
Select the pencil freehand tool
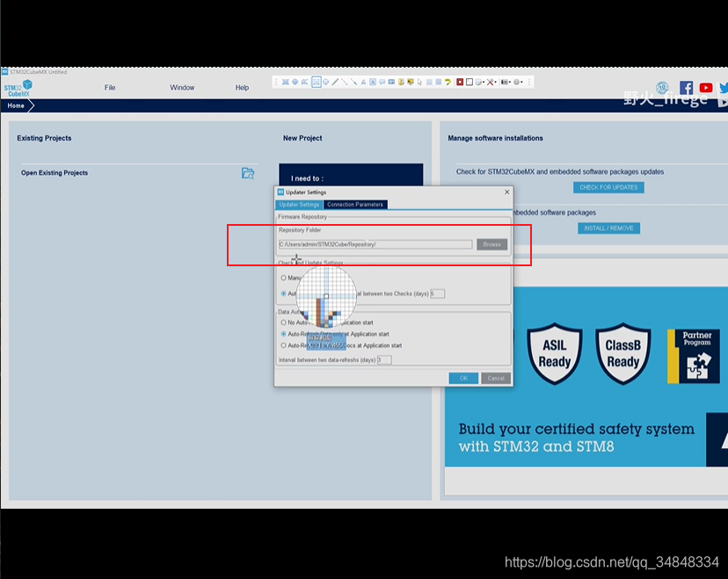tap(335, 82)
